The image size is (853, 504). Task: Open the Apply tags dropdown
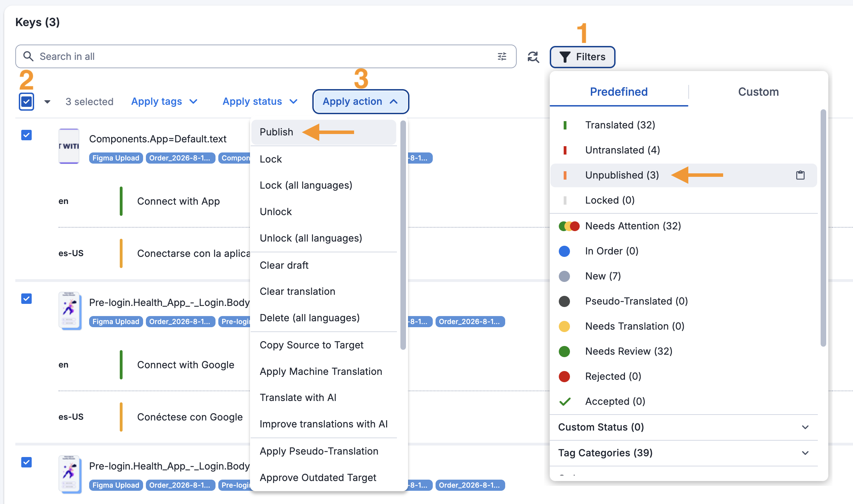[164, 101]
